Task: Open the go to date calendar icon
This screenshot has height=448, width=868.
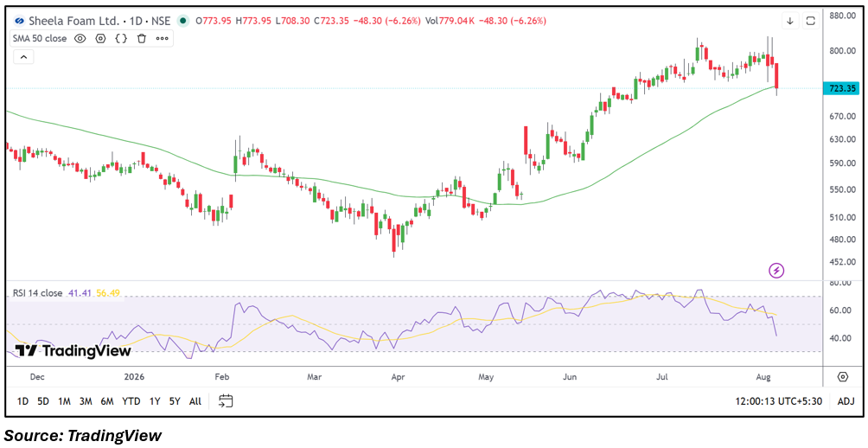Action: tap(226, 401)
